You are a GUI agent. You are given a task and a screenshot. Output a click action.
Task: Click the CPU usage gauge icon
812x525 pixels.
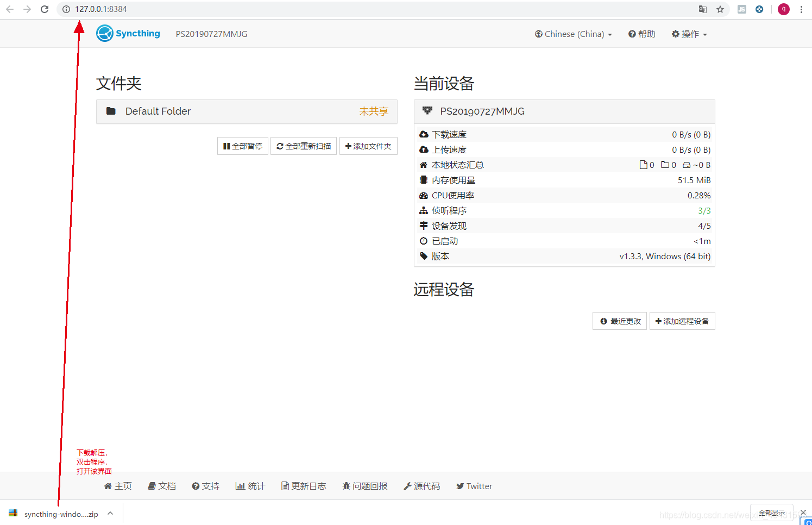coord(424,195)
